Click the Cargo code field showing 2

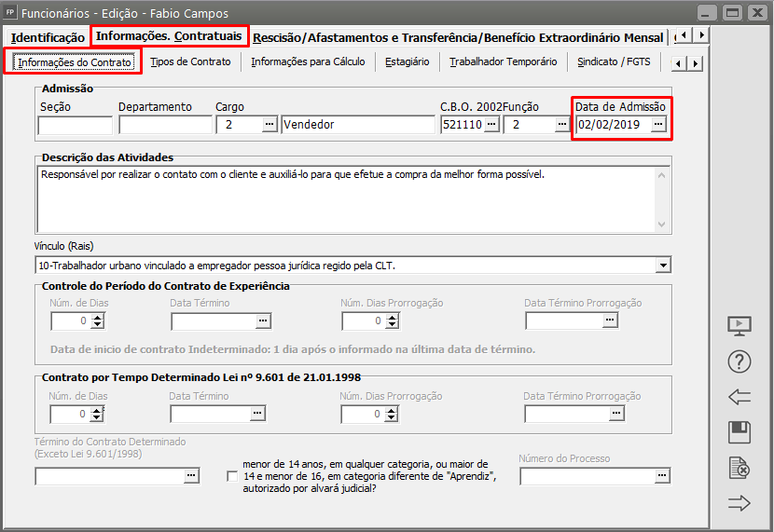240,125
